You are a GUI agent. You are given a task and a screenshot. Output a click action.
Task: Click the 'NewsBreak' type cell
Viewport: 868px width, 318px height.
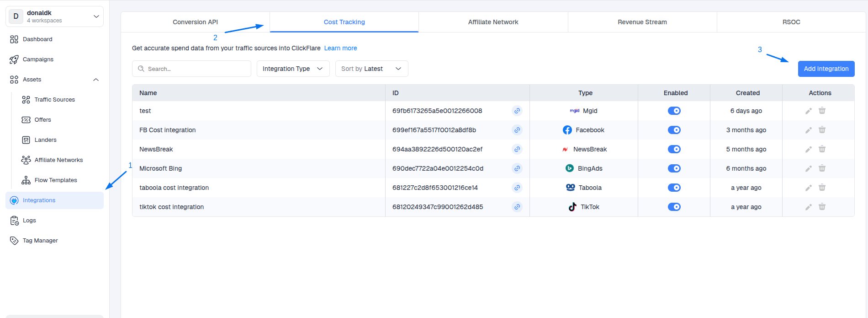click(584, 149)
